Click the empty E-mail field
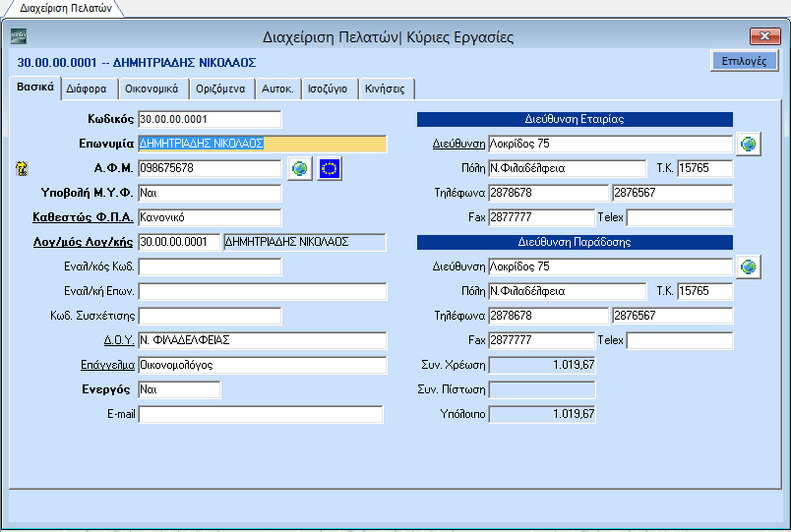This screenshot has height=532, width=791. (x=261, y=415)
